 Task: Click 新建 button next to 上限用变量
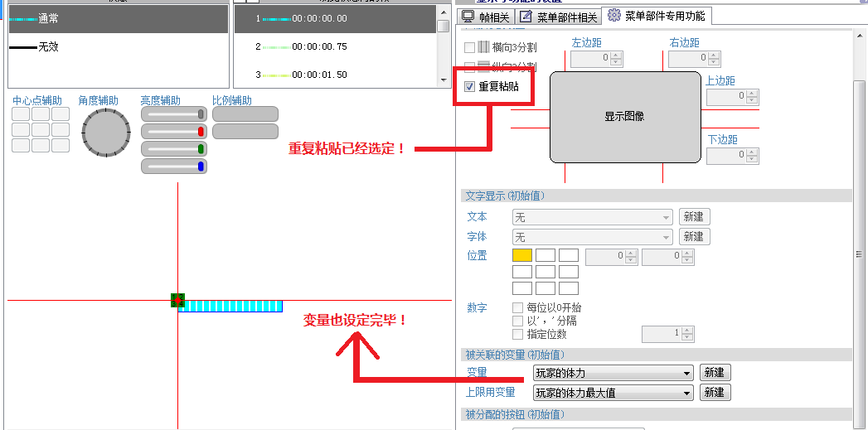(x=715, y=393)
